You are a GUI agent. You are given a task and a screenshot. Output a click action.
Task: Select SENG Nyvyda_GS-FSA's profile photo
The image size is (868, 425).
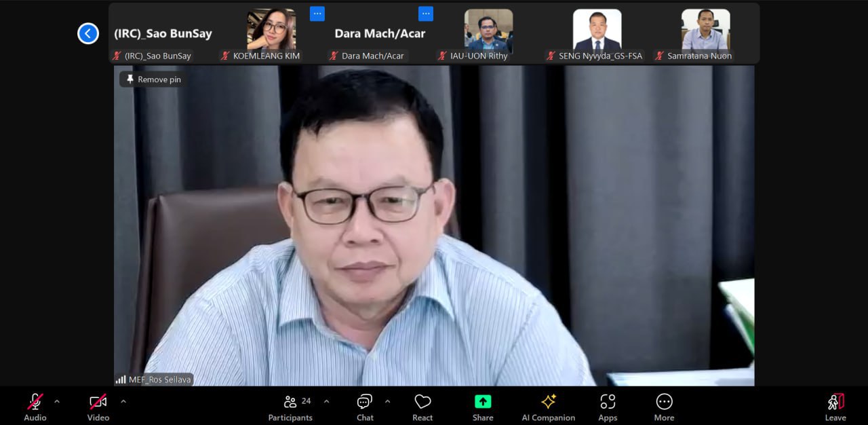coord(597,29)
